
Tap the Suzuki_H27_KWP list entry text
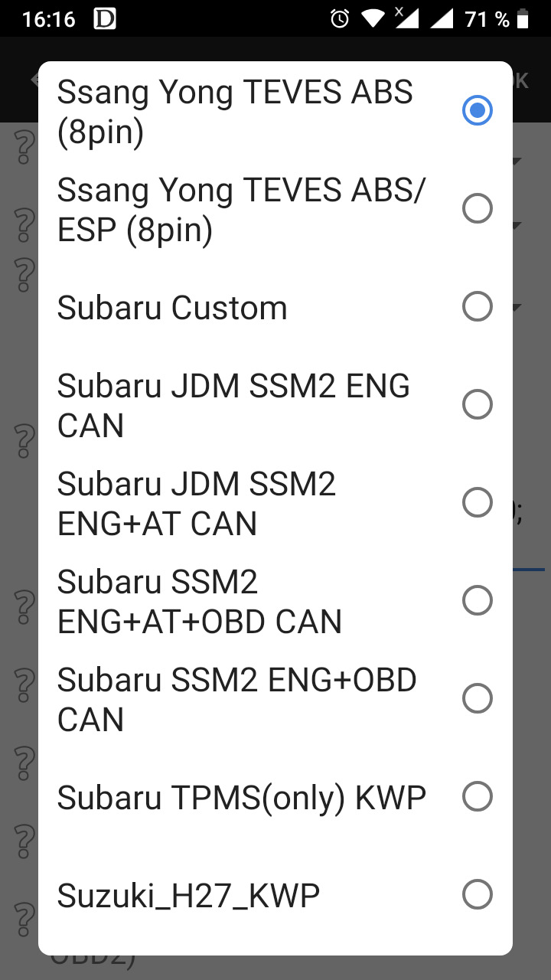point(188,896)
